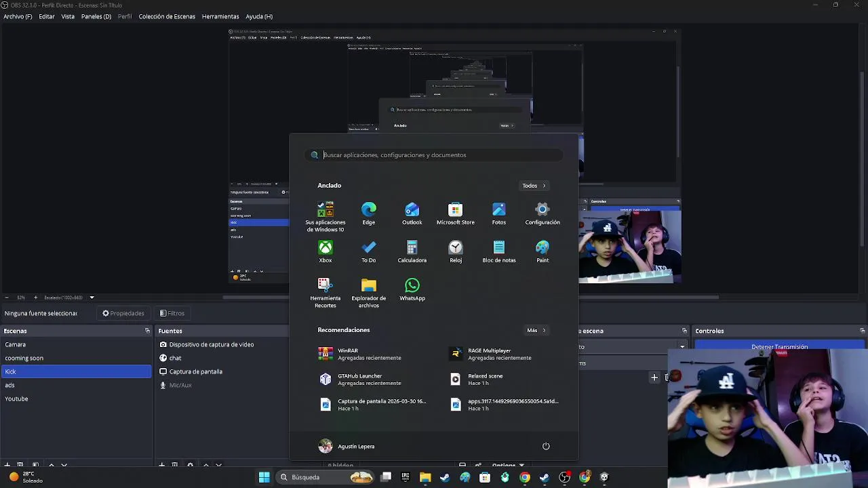Open the Herramientas menu
Screen dimensions: 868x488
tap(220, 16)
